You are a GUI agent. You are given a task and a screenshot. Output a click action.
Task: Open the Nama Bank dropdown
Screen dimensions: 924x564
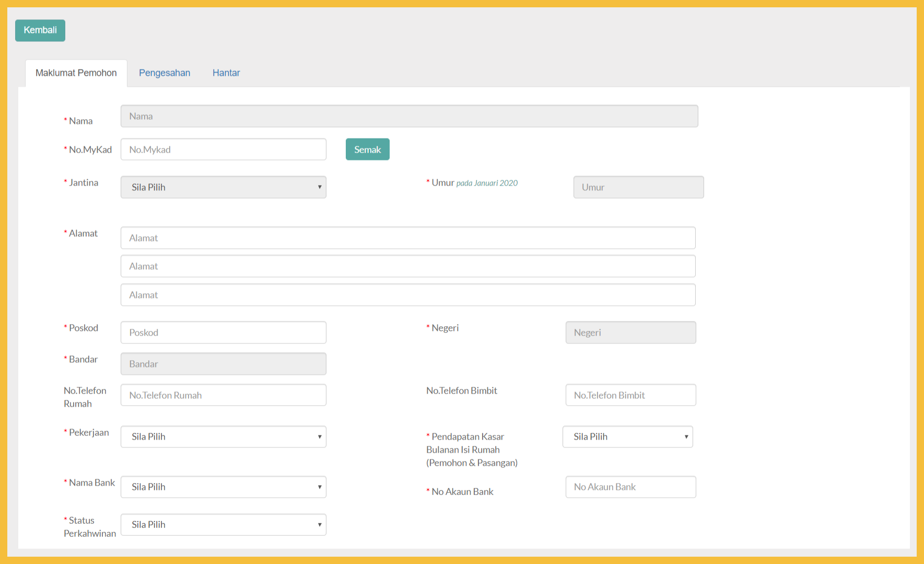[223, 487]
